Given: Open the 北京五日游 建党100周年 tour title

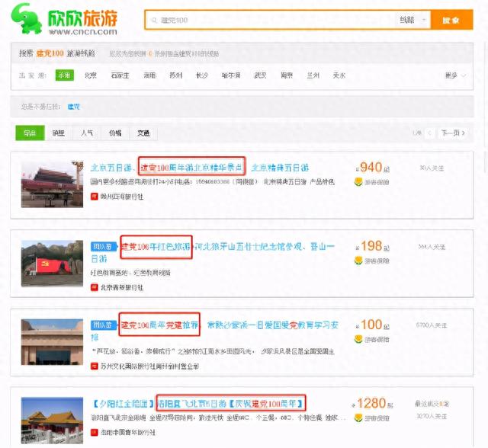Looking at the screenshot, I should click(x=199, y=168).
